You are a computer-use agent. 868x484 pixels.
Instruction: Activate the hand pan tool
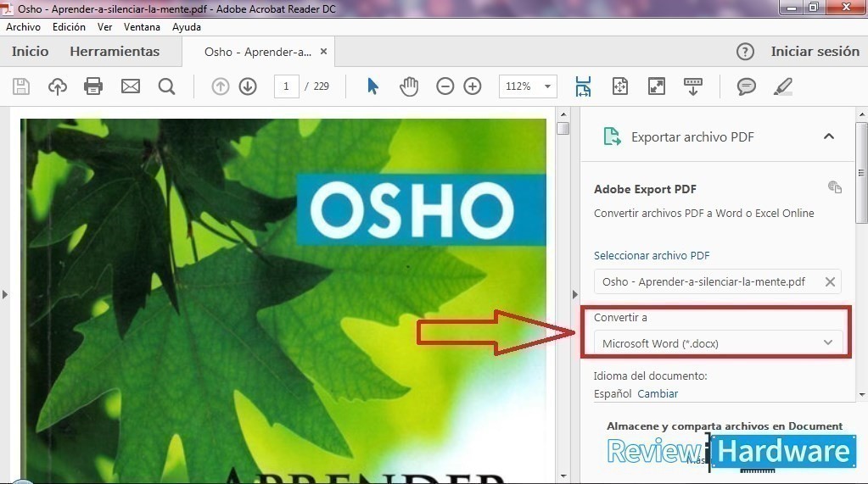point(408,86)
